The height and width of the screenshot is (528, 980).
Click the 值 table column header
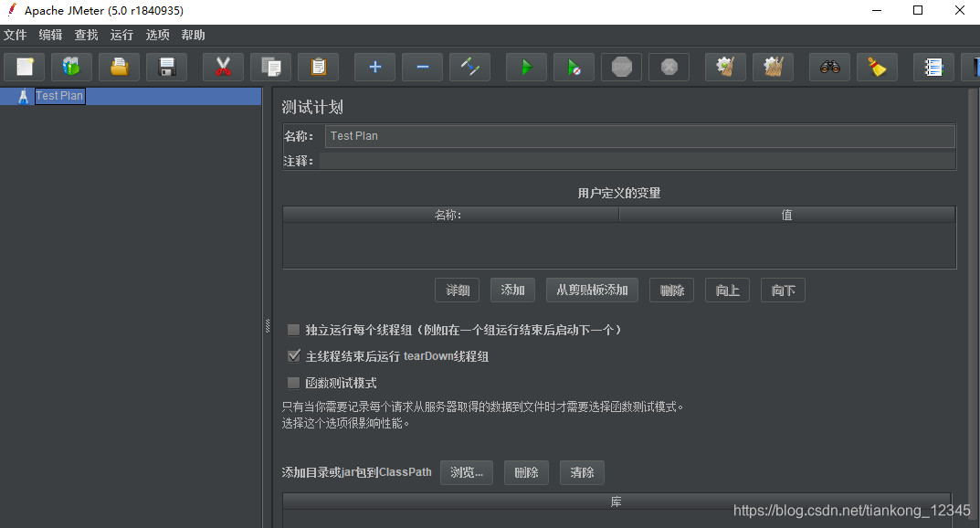click(787, 215)
